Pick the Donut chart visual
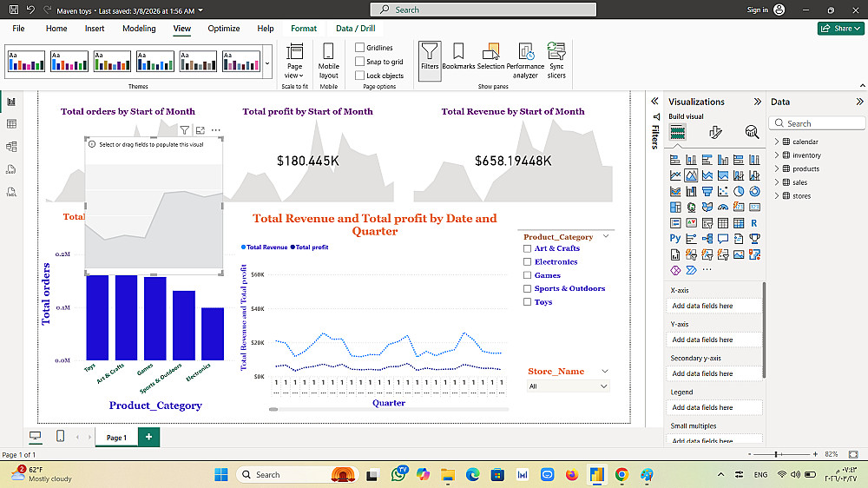The height and width of the screenshot is (488, 868). click(x=754, y=192)
